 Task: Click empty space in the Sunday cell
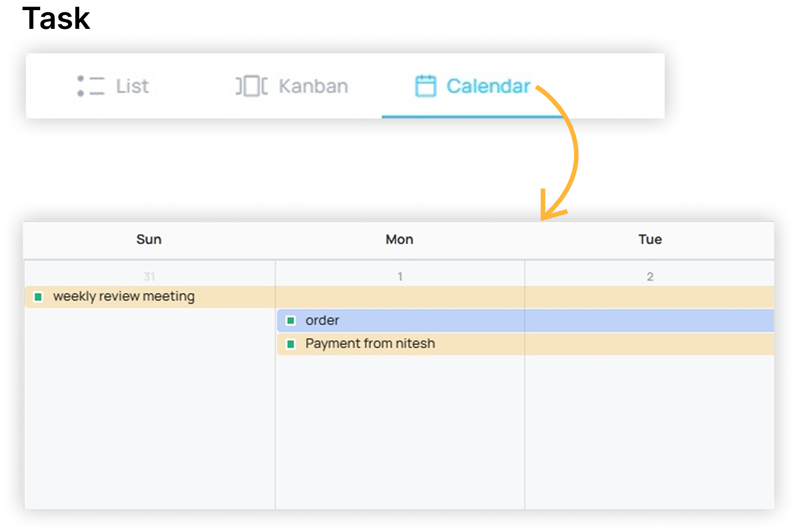(x=149, y=405)
